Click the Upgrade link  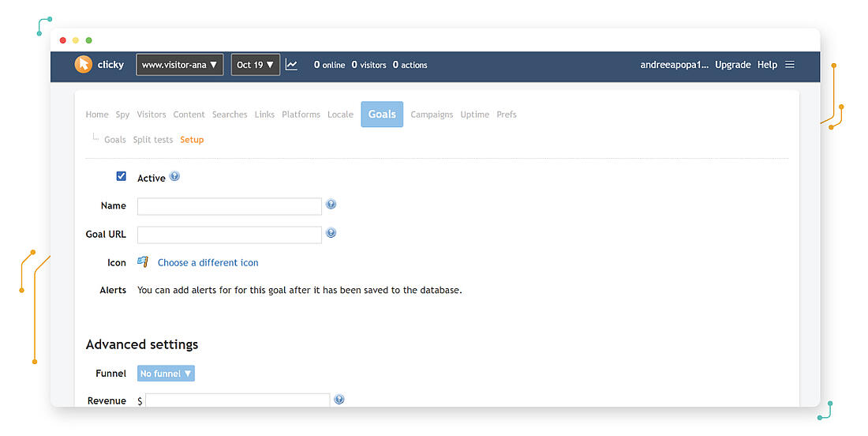[x=733, y=65]
